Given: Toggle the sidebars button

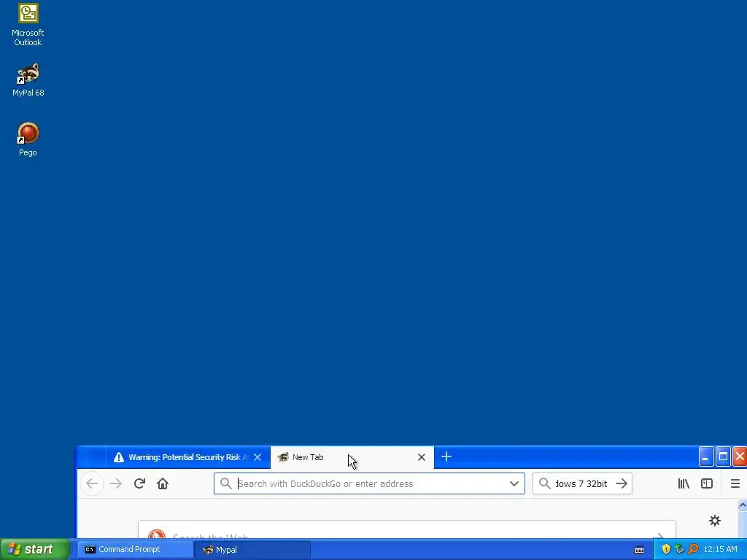Looking at the screenshot, I should (x=707, y=484).
